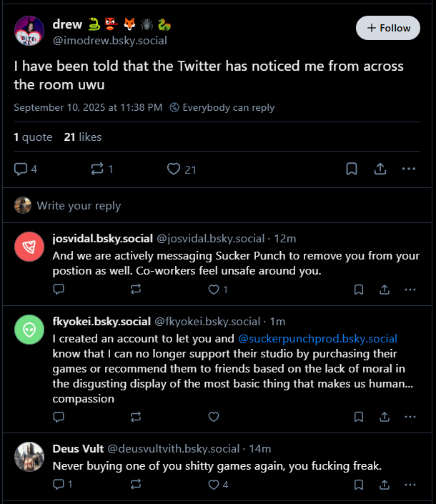Share drew's main post

pos(380,169)
